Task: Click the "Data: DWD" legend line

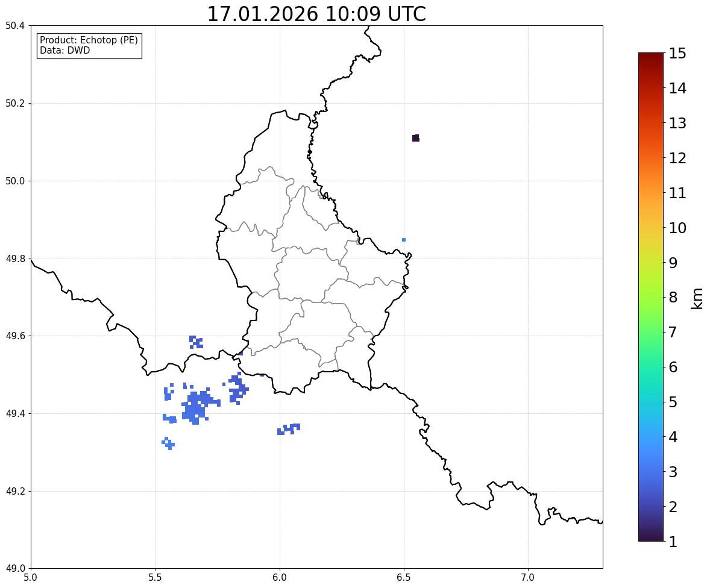Action: coord(64,50)
